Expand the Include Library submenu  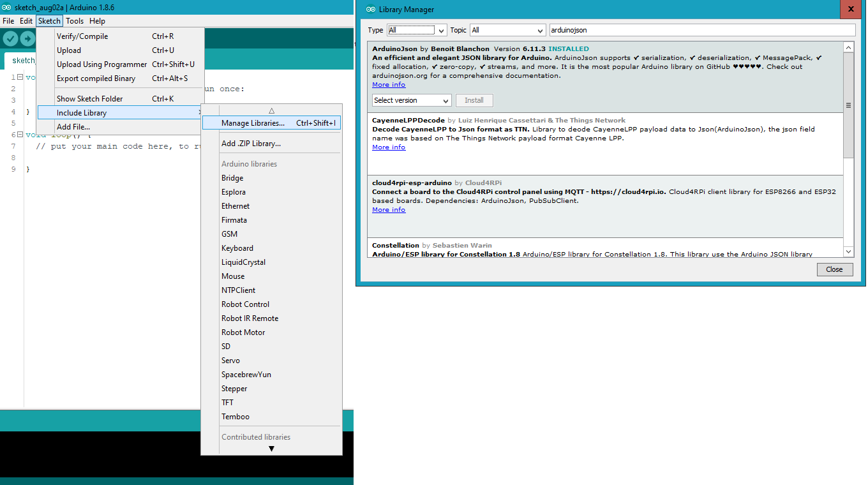[x=120, y=113]
